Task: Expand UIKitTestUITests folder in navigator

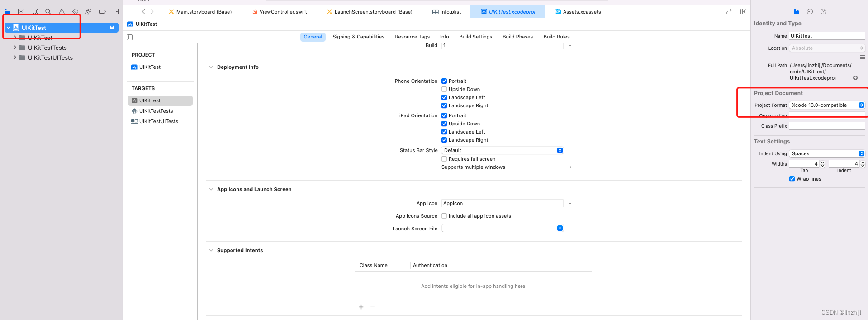Action: coord(15,57)
